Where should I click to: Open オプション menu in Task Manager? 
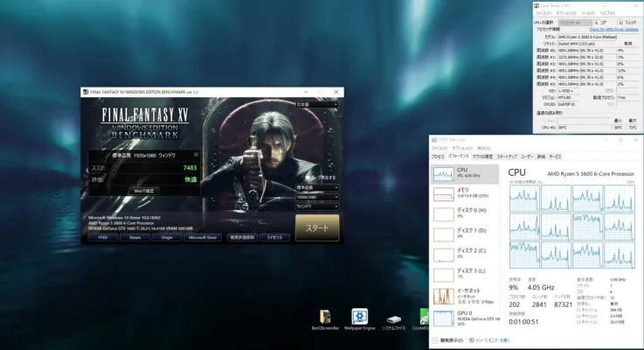coord(462,148)
